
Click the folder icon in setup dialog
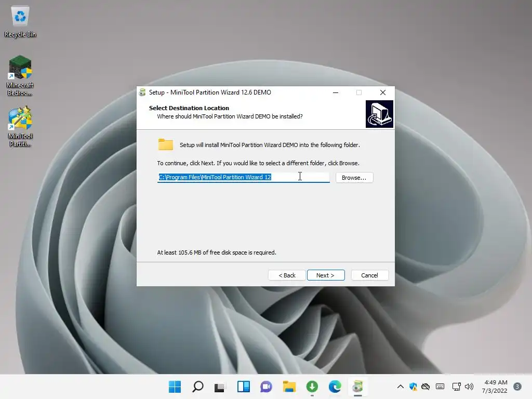tap(166, 144)
